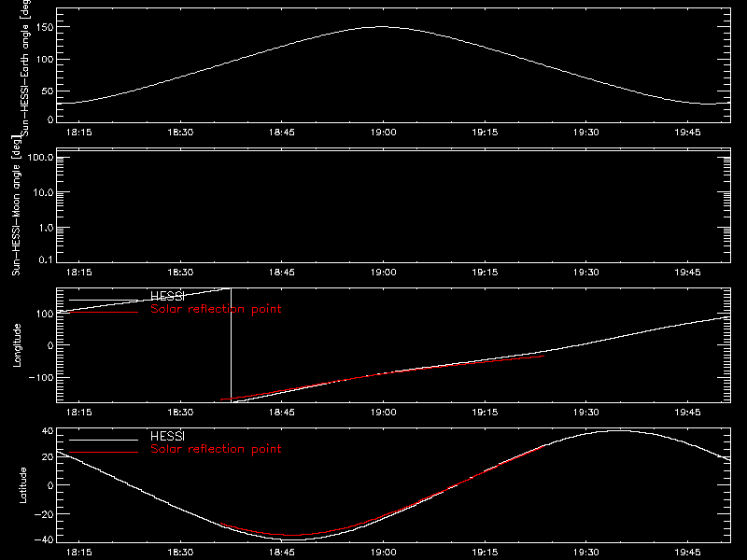Click 19:30 time label under Latitude plot
The height and width of the screenshot is (560, 747).
click(586, 553)
